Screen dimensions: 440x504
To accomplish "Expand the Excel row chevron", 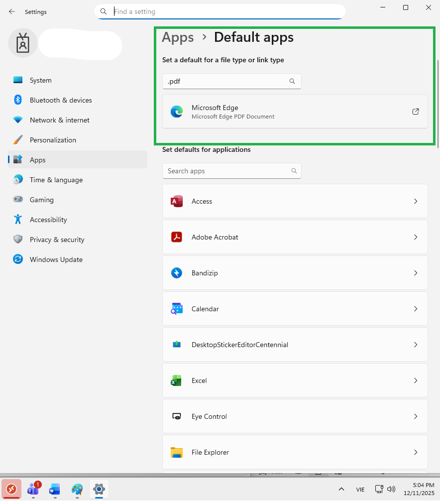I will (x=416, y=381).
